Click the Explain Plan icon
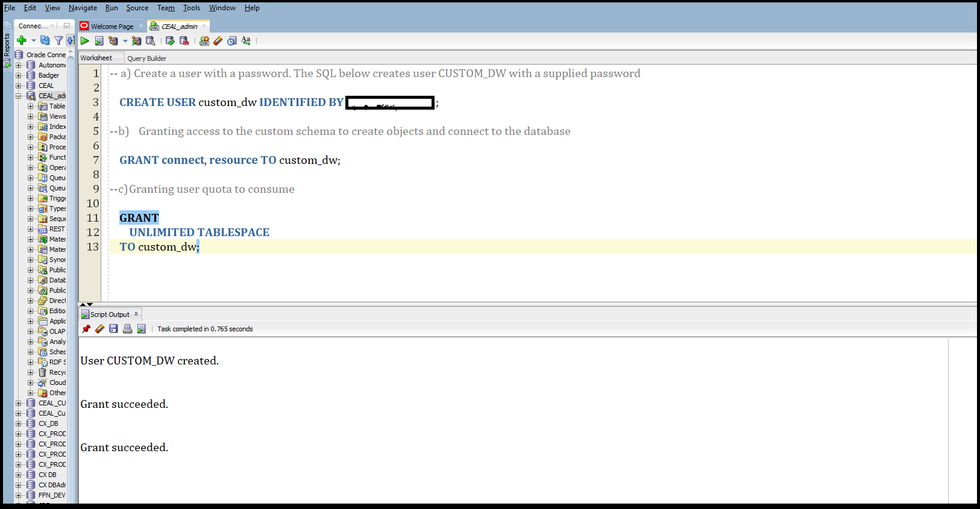980x509 pixels. click(113, 41)
